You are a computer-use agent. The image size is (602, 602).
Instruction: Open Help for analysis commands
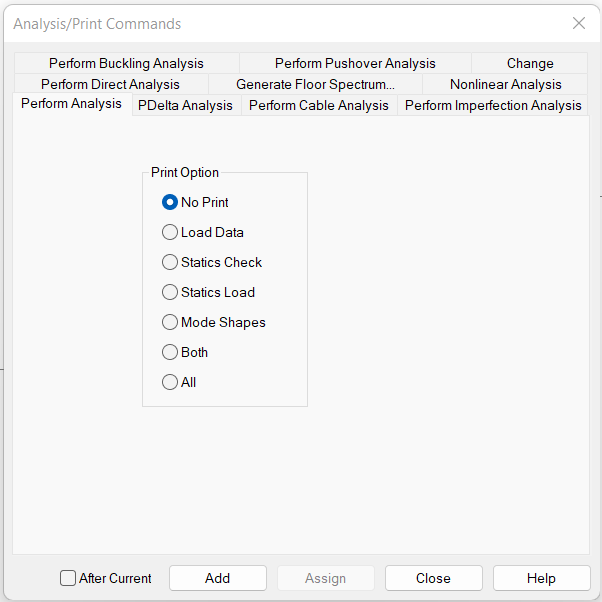(x=541, y=578)
